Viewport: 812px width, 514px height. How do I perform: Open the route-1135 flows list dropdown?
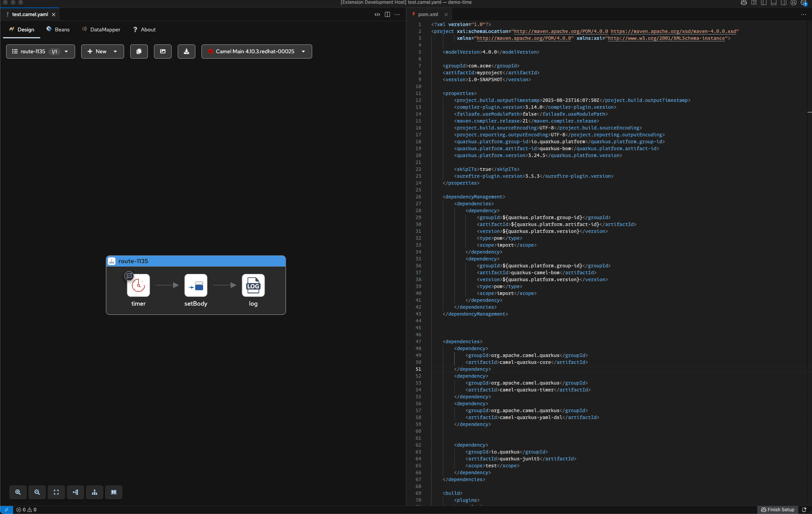pyautogui.click(x=41, y=51)
